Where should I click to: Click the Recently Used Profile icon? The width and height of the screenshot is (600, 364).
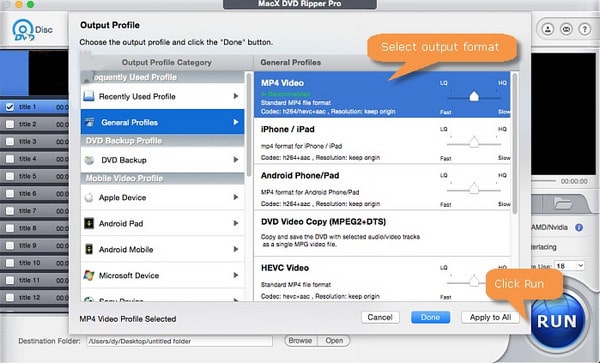tap(89, 96)
